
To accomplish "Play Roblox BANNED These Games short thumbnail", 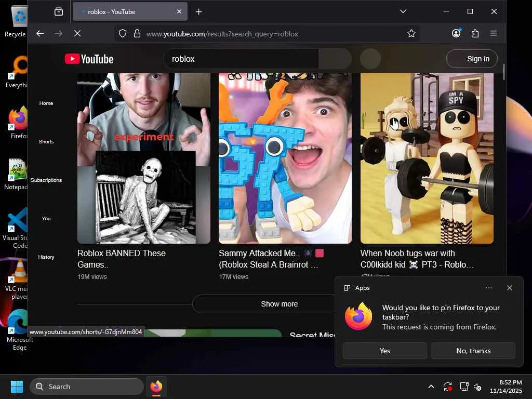I will (144, 158).
